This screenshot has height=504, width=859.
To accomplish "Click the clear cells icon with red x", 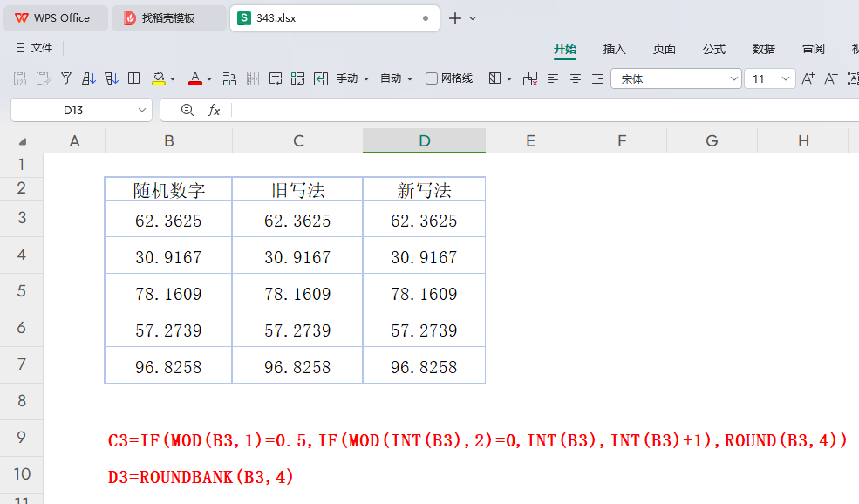I will (529, 78).
